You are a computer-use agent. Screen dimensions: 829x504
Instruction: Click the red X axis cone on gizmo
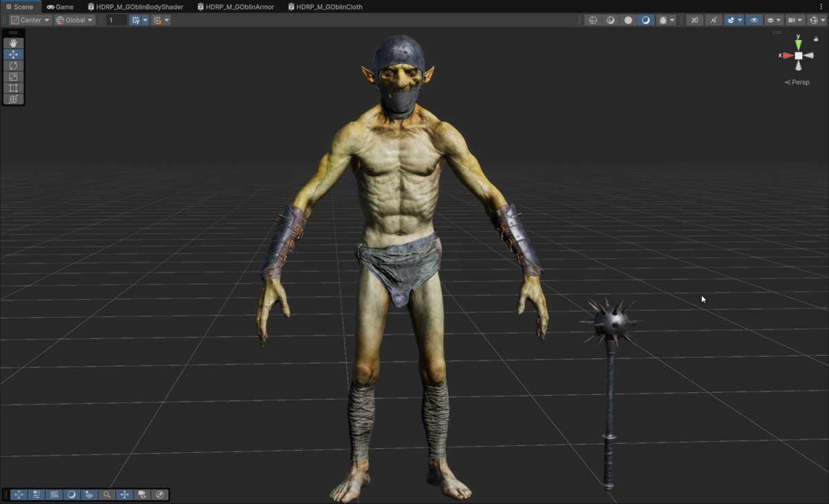[788, 55]
